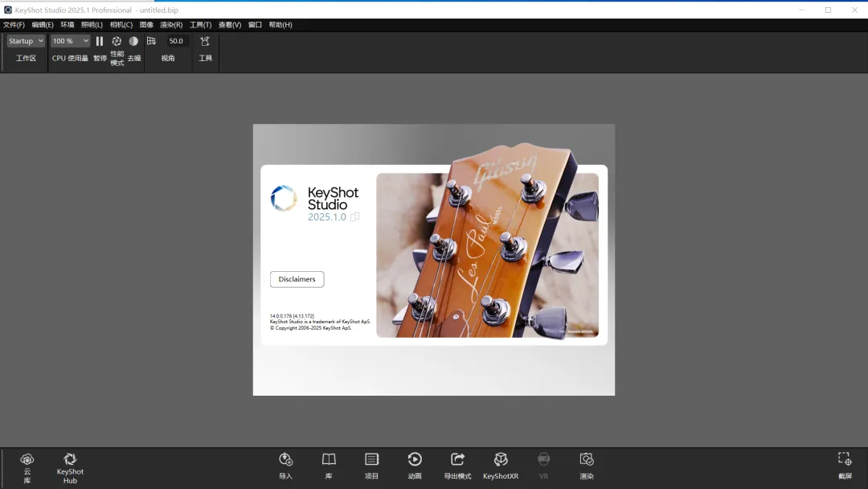868x489 pixels.
Task: Open the Library panel icon
Action: [x=329, y=459]
